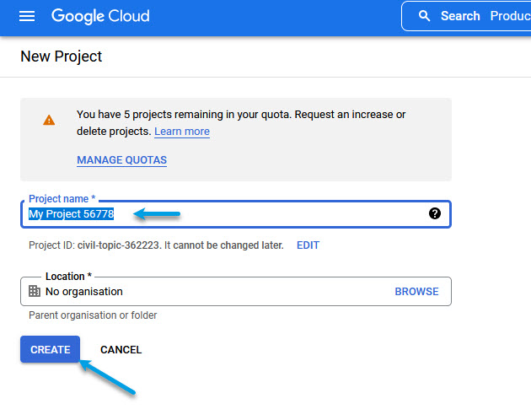Click the Google Cloud logo
Image resolution: width=531 pixels, height=420 pixels.
tap(100, 16)
